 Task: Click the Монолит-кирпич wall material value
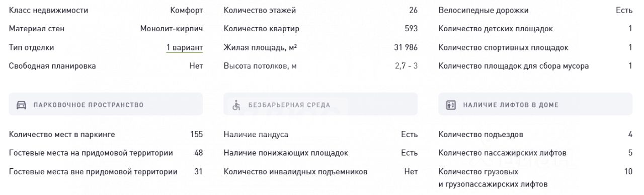(x=172, y=29)
